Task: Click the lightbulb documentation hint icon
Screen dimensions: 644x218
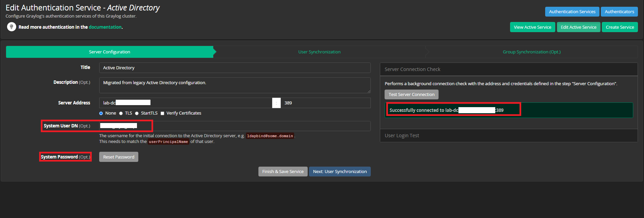Action: (x=11, y=27)
